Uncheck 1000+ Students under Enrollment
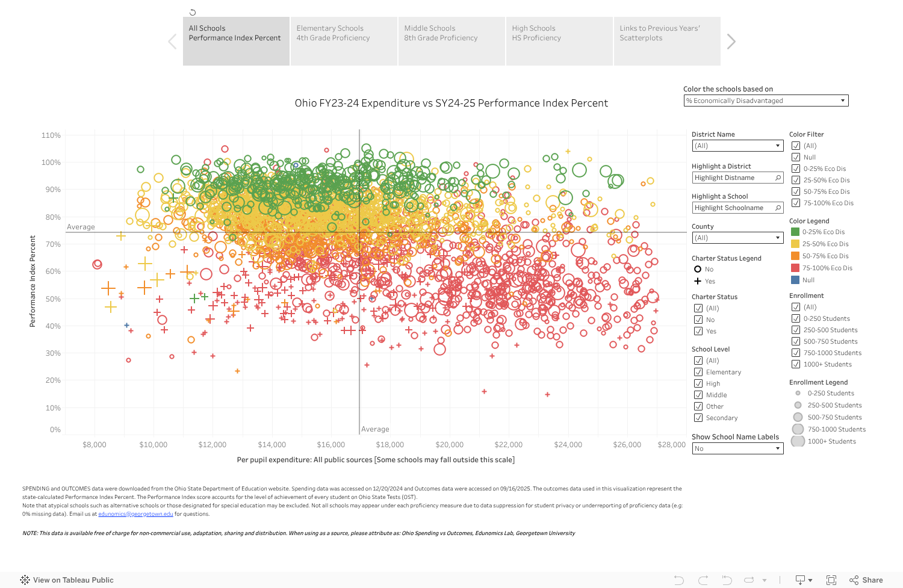This screenshot has height=588, width=903. click(795, 364)
